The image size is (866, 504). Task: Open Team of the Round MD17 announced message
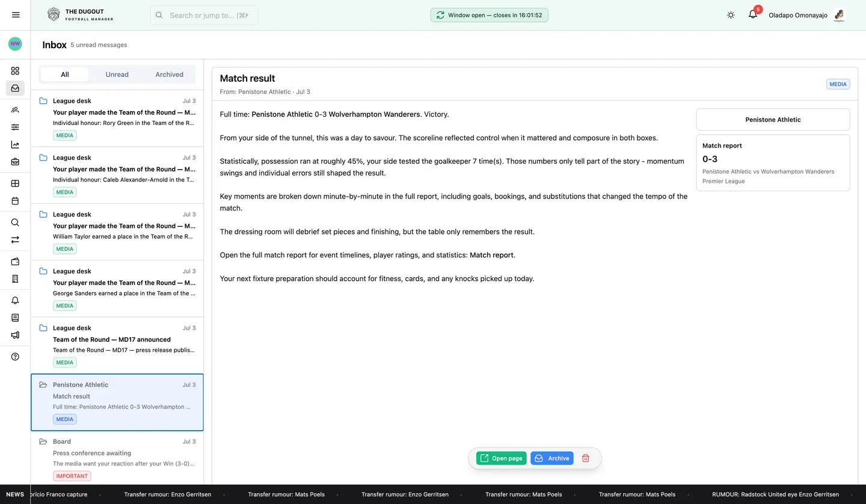tap(117, 346)
